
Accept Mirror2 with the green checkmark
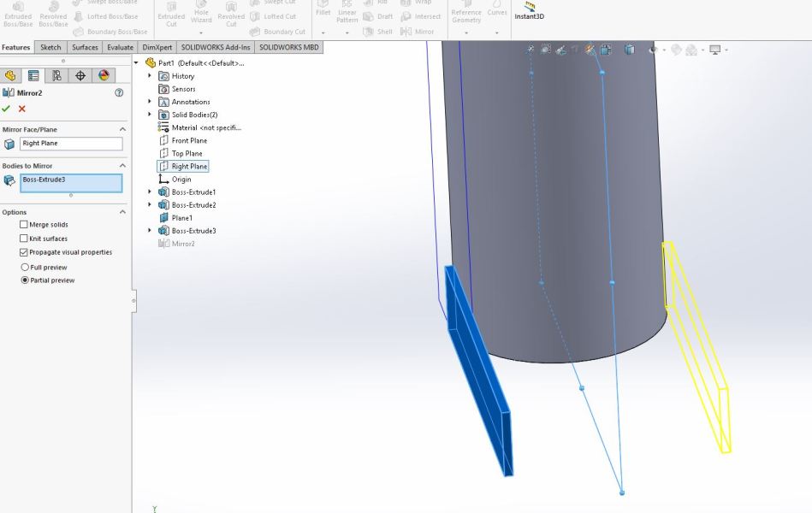7,109
